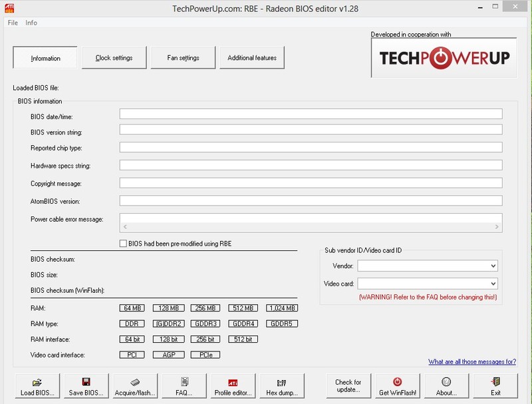Click the 1,024 MB RAM indicator
The image size is (532, 404).
(x=282, y=308)
